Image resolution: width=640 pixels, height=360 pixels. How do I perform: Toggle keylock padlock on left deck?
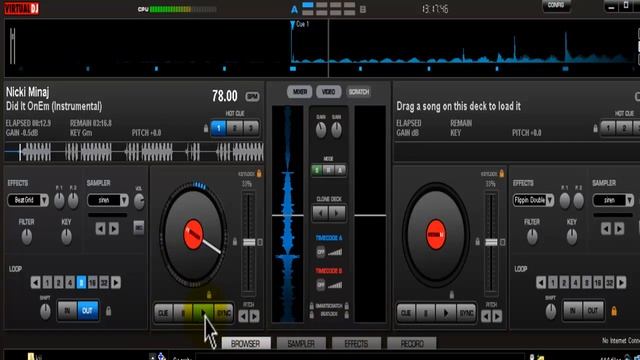(x=259, y=173)
